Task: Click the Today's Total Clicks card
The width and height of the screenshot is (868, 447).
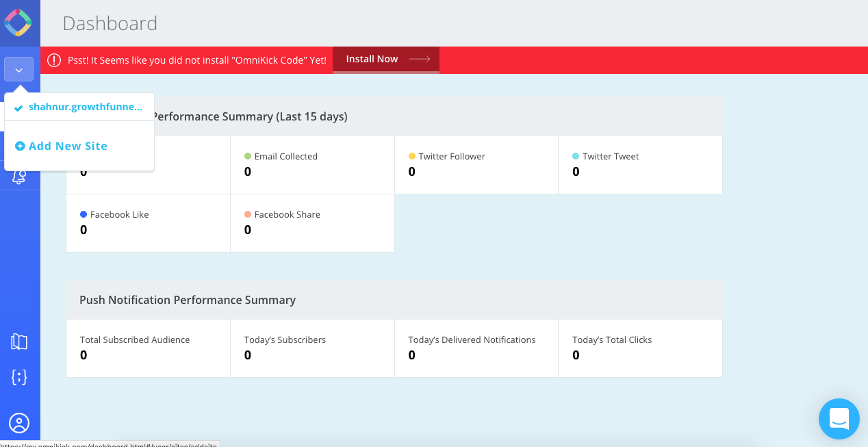Action: click(640, 348)
